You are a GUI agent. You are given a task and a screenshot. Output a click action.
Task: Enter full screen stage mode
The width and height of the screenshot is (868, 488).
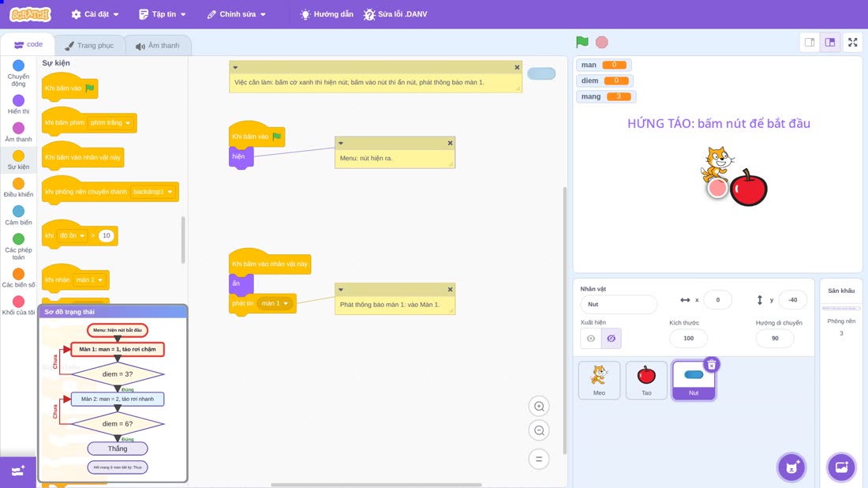click(852, 42)
